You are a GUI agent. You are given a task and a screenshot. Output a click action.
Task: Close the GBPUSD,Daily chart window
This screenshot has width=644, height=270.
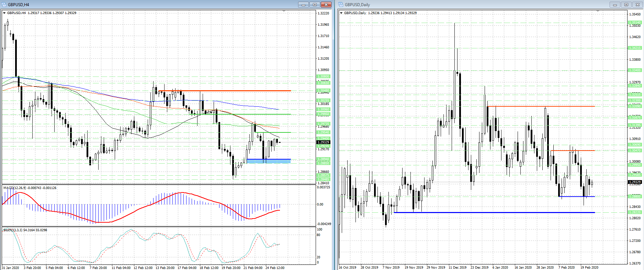point(637,4)
